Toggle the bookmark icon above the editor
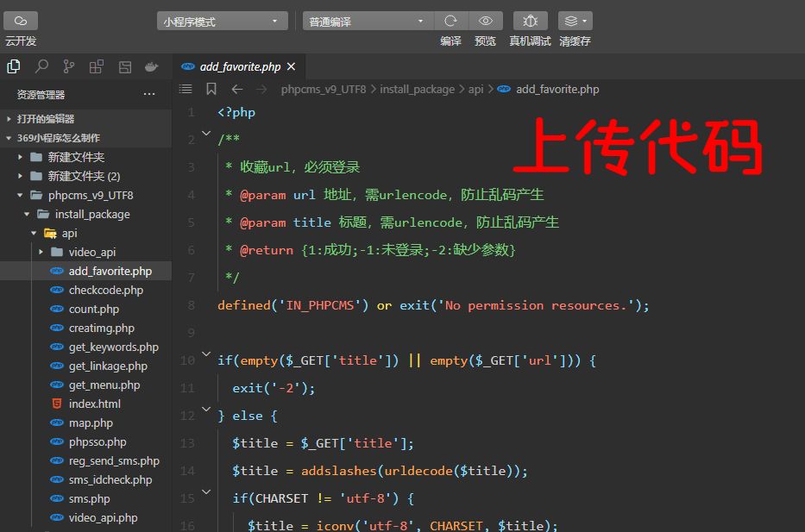Viewport: 805px width, 532px height. pos(211,88)
